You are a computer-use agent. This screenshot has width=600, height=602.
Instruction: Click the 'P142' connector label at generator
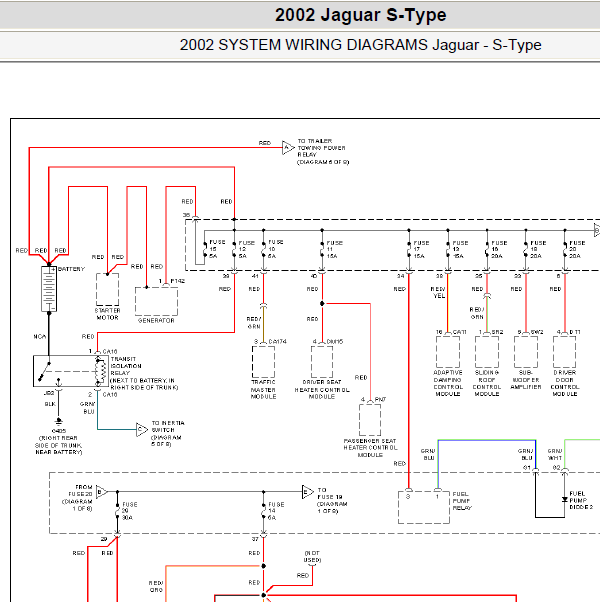(x=178, y=281)
